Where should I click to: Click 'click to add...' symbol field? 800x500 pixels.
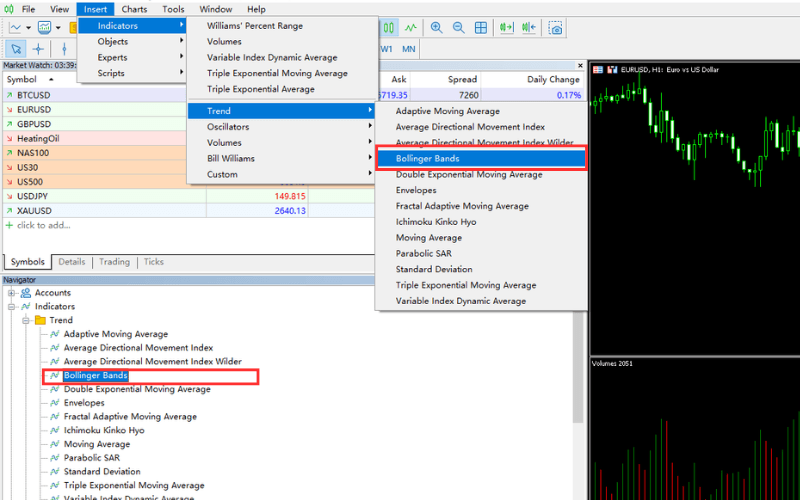click(43, 226)
